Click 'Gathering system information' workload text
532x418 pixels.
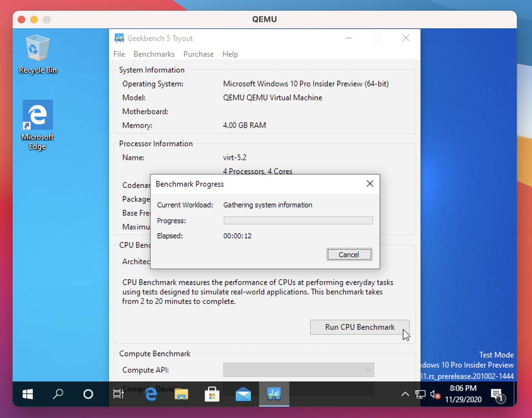click(x=268, y=205)
